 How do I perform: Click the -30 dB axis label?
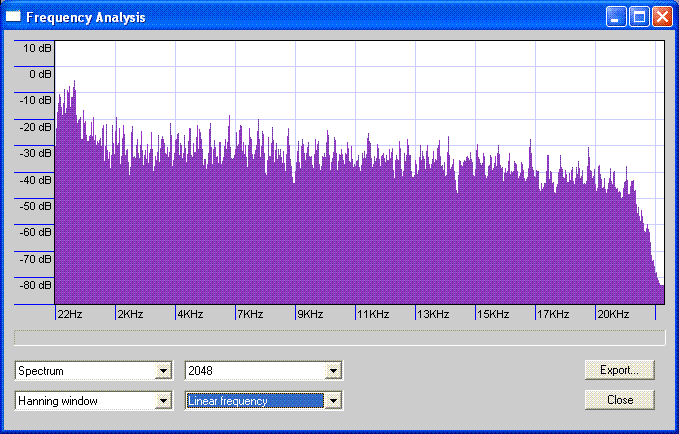click(x=36, y=153)
